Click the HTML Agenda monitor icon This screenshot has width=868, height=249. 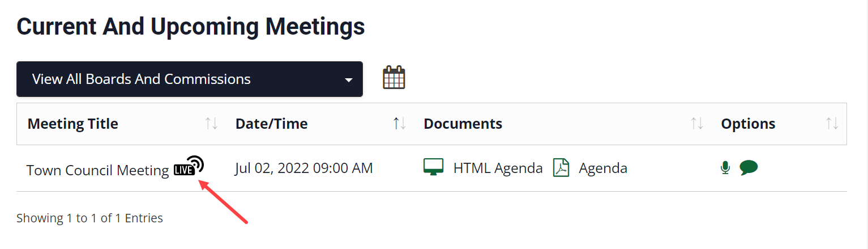pos(434,167)
